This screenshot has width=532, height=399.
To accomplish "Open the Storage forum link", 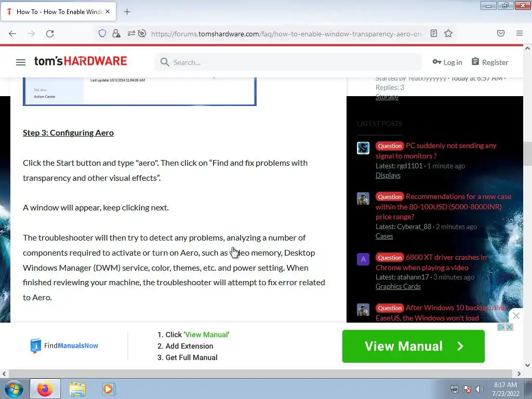I will point(387,97).
